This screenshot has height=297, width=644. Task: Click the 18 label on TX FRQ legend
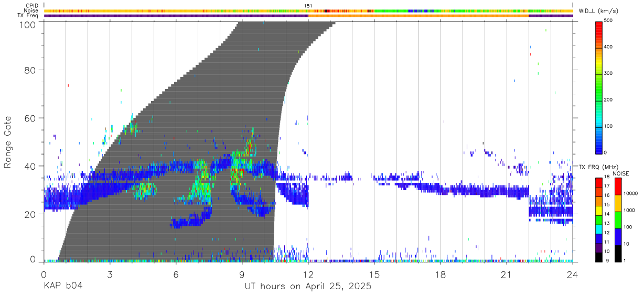pyautogui.click(x=607, y=177)
